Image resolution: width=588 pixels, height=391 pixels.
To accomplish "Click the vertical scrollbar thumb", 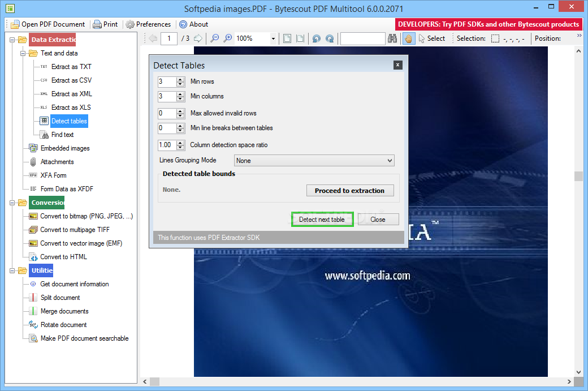I will click(578, 176).
